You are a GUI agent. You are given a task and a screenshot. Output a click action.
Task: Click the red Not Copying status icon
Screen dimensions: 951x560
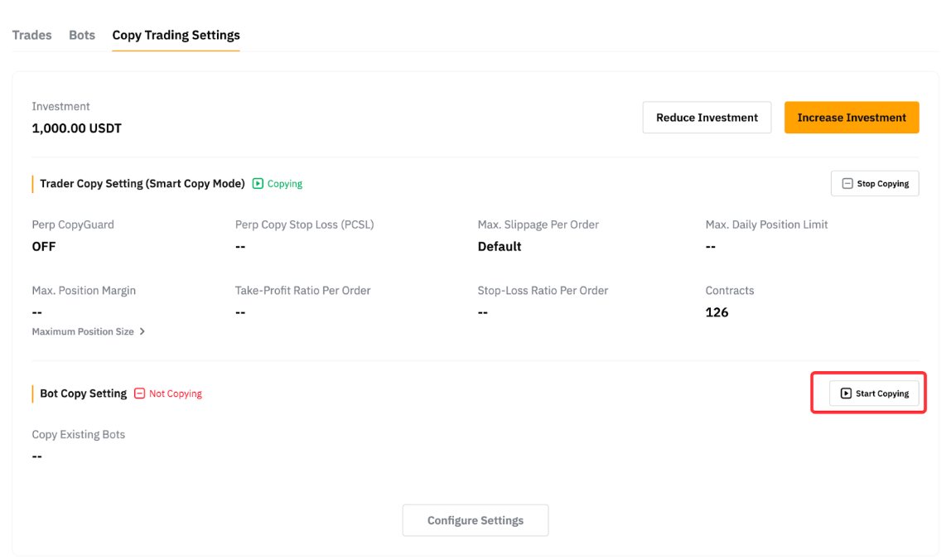(x=139, y=393)
